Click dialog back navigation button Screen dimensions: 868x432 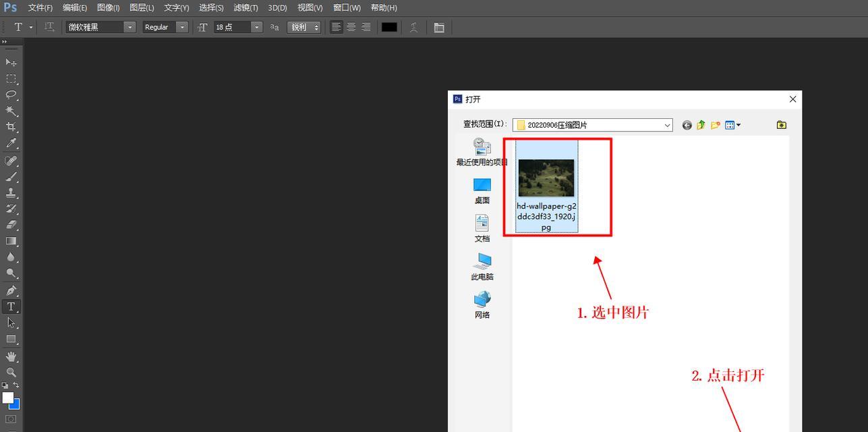pyautogui.click(x=687, y=125)
